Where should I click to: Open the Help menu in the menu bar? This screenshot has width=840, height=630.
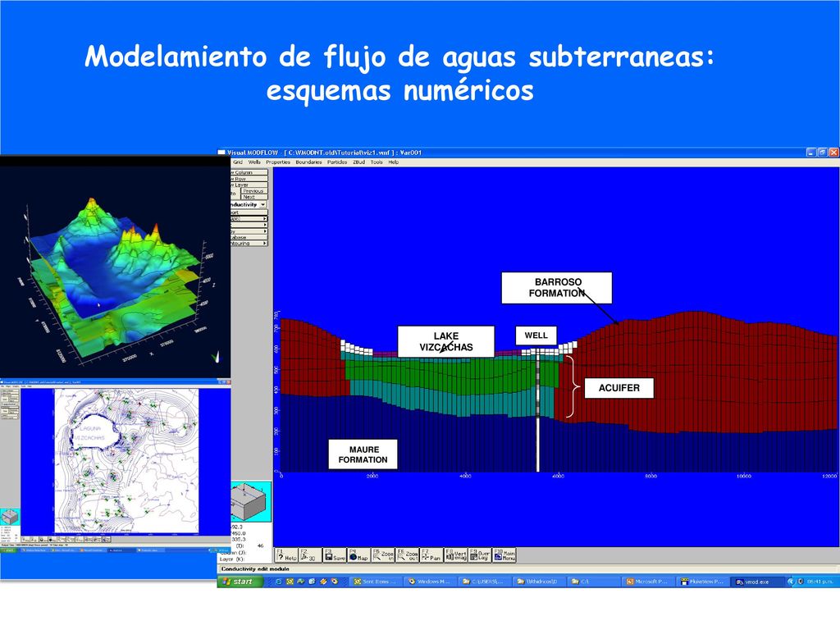pos(394,162)
